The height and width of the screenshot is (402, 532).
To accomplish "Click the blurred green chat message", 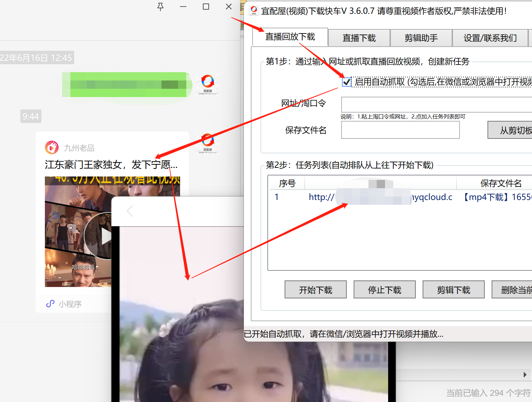I will pyautogui.click(x=126, y=85).
